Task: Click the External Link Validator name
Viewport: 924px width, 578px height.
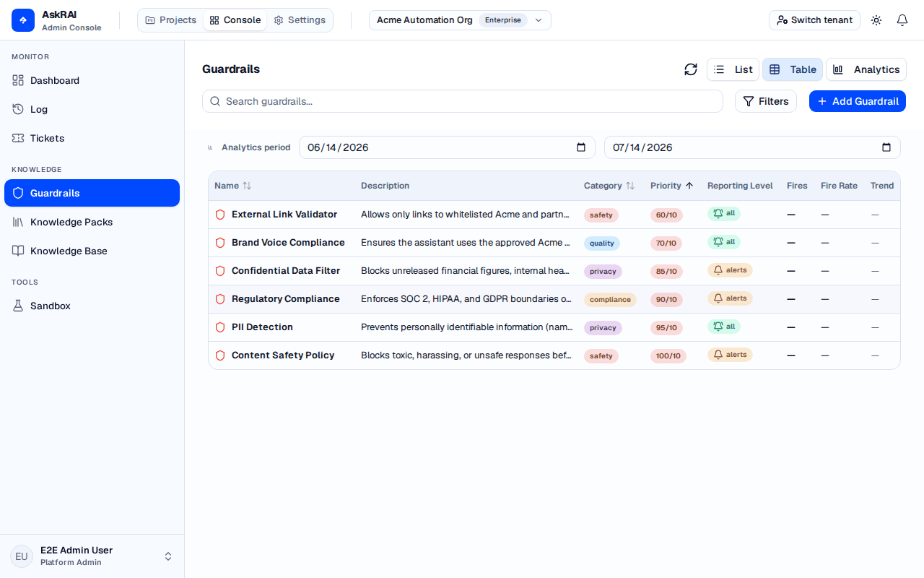Action: point(284,215)
